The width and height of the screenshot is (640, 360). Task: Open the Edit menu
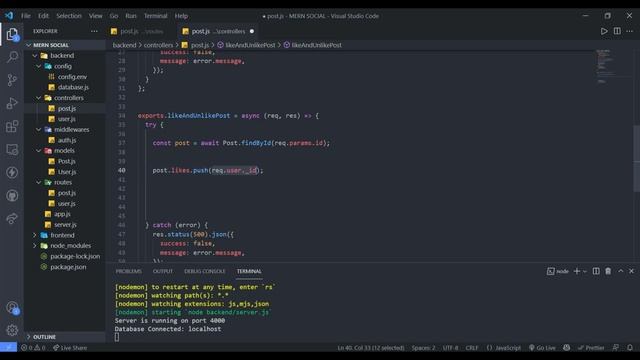click(x=43, y=16)
